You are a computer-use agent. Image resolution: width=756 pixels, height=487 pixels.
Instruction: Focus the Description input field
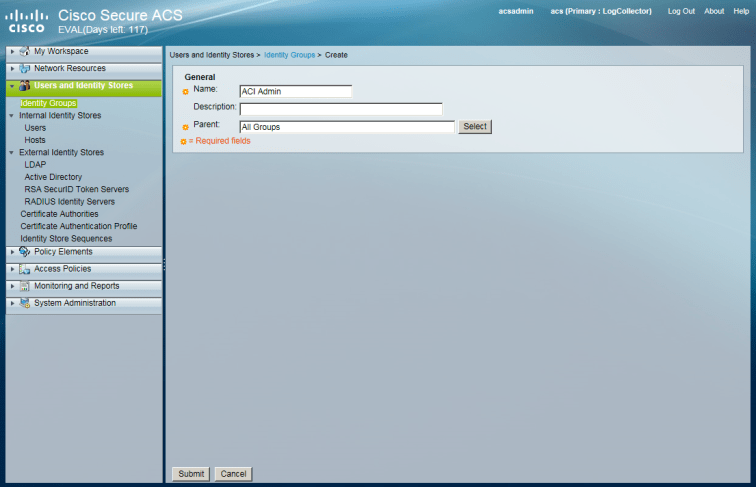(x=340, y=109)
